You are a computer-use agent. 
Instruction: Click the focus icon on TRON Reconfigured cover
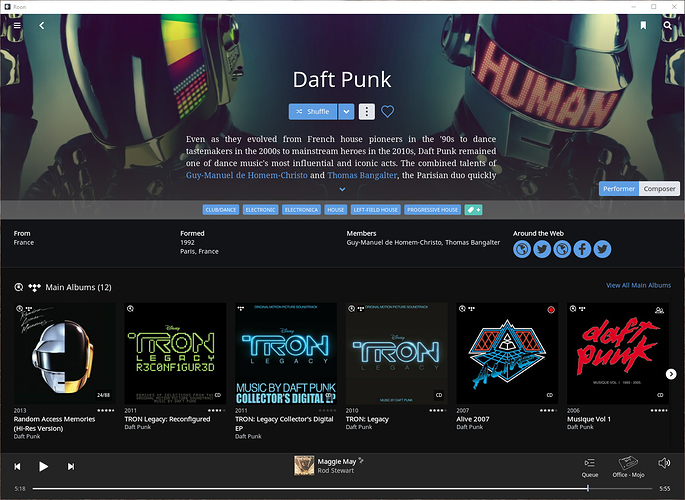tap(130, 309)
